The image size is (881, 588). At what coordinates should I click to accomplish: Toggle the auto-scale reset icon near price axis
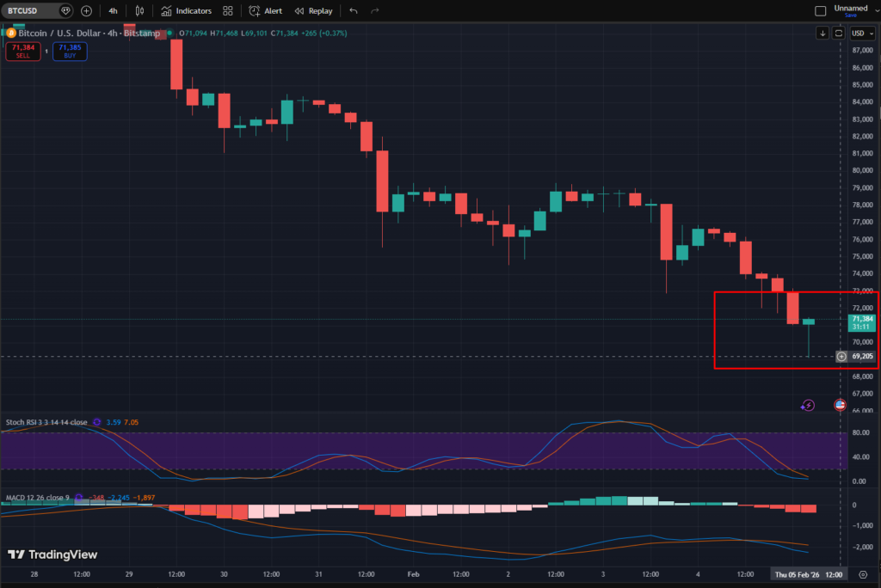click(838, 33)
